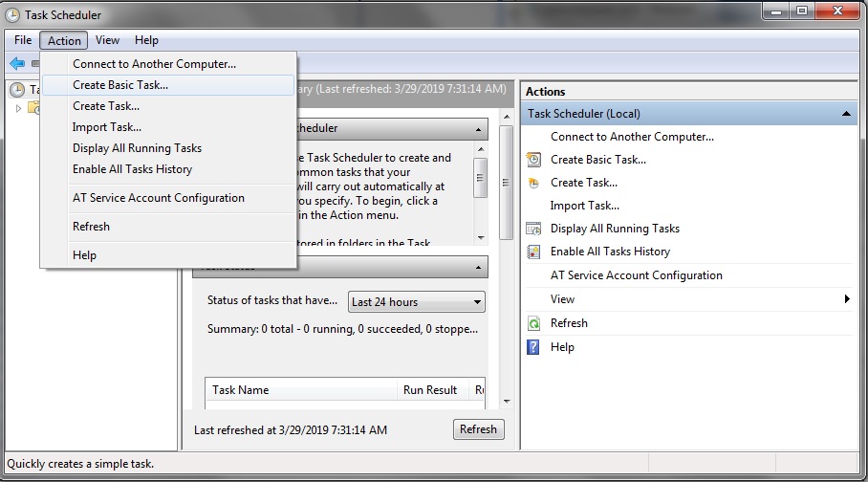Click the center pane scrollbar up arrow
This screenshot has width=868, height=482.
[x=507, y=117]
